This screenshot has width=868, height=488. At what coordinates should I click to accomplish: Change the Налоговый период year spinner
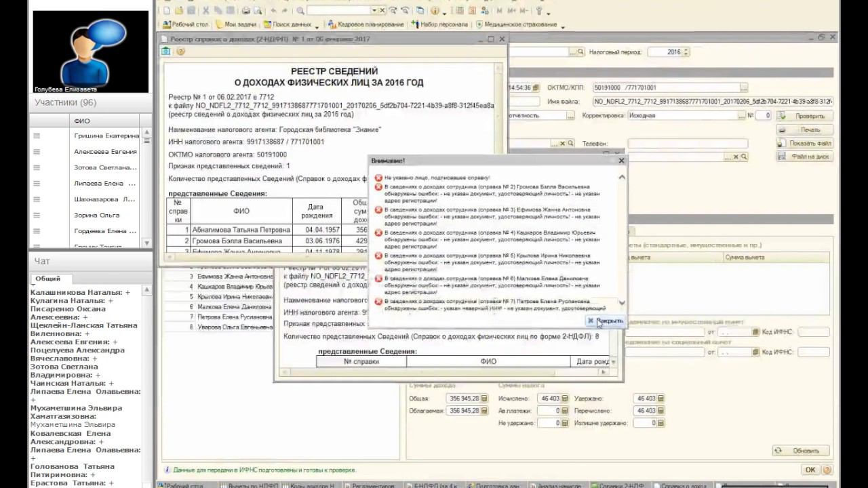[686, 52]
